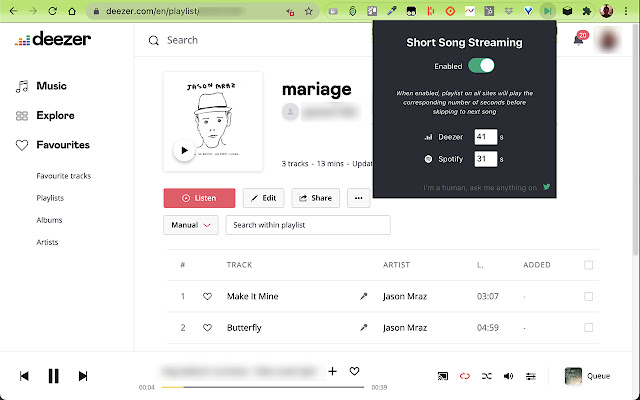Open Albums in sidebar

(49, 220)
